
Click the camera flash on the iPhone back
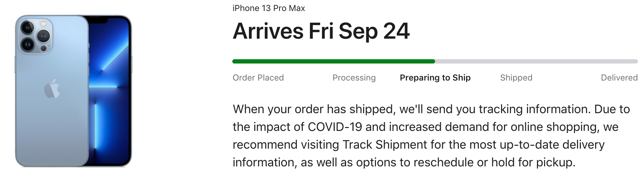pos(44,24)
